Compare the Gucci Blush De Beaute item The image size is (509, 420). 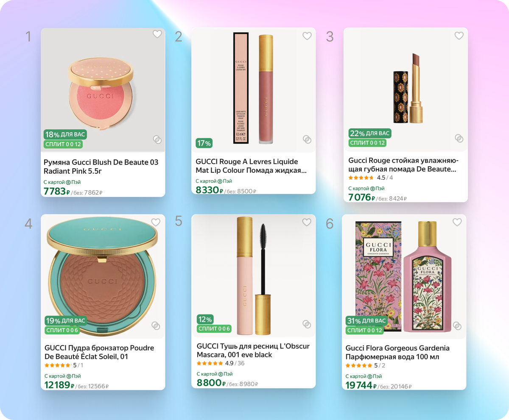click(x=157, y=139)
